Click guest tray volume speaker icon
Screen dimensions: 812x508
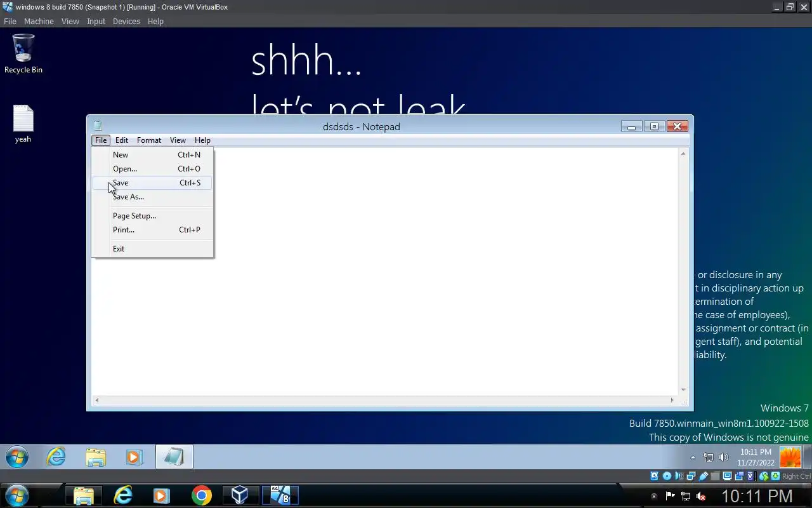point(724,457)
